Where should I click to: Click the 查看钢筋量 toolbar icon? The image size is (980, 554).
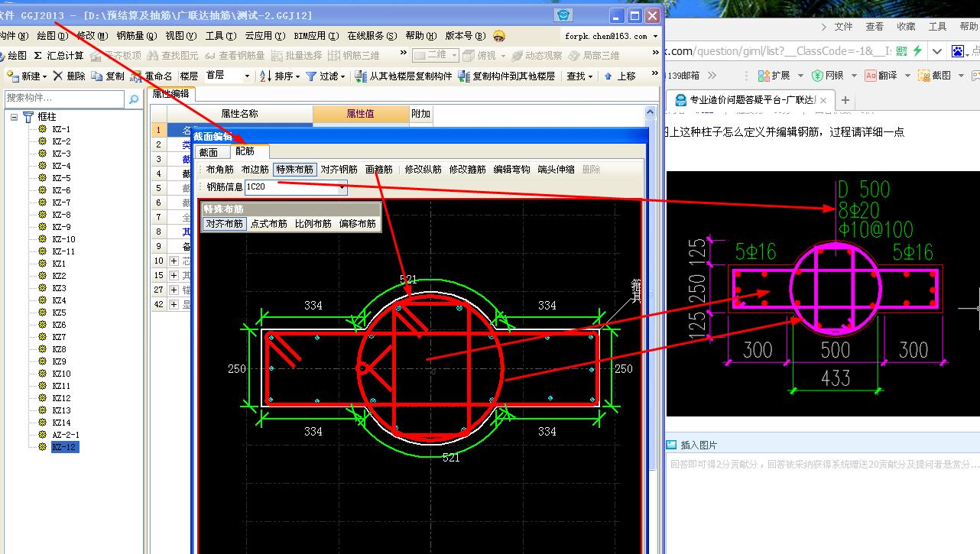[x=210, y=56]
